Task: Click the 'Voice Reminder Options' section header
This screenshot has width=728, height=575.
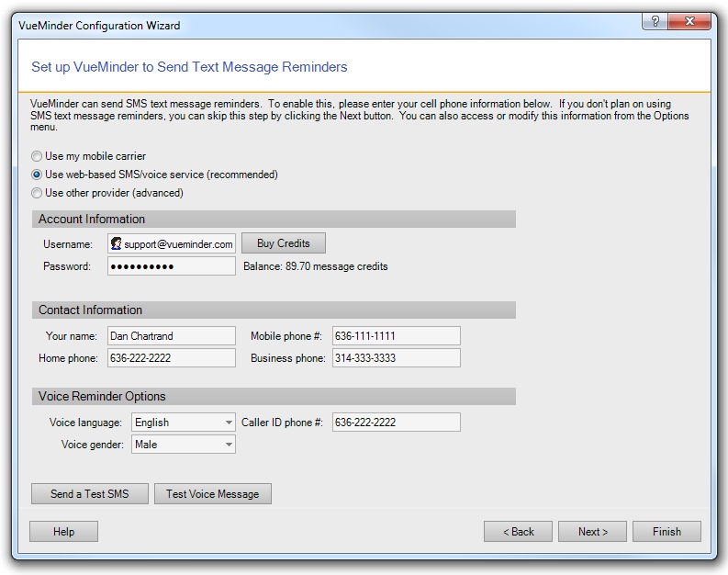Action: click(x=274, y=396)
